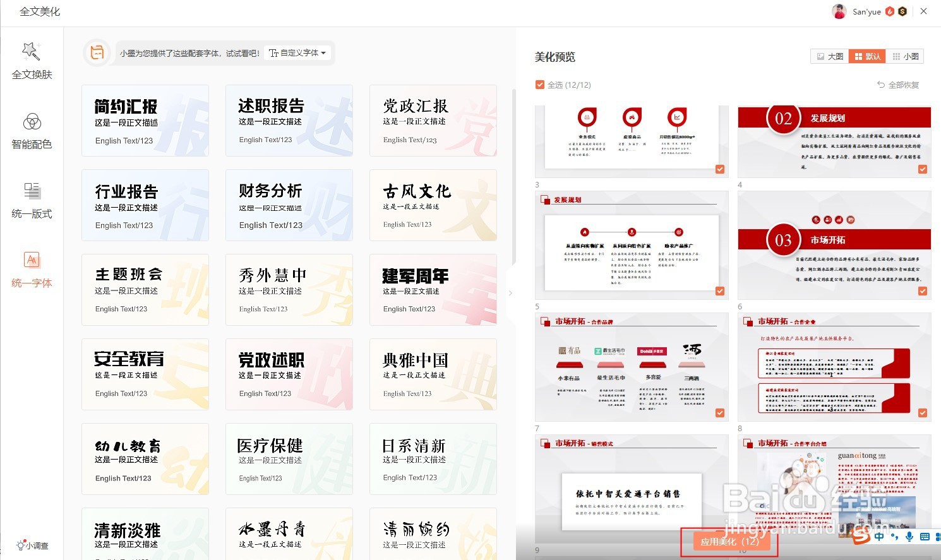The height and width of the screenshot is (560, 941).
Task: Choose the 财务分析 font scheme
Action: click(289, 205)
